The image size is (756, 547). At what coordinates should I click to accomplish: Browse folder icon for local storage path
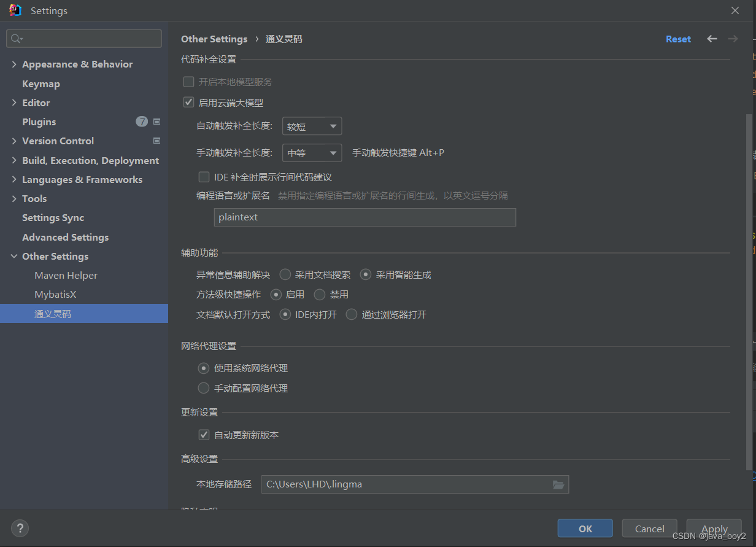[558, 484]
